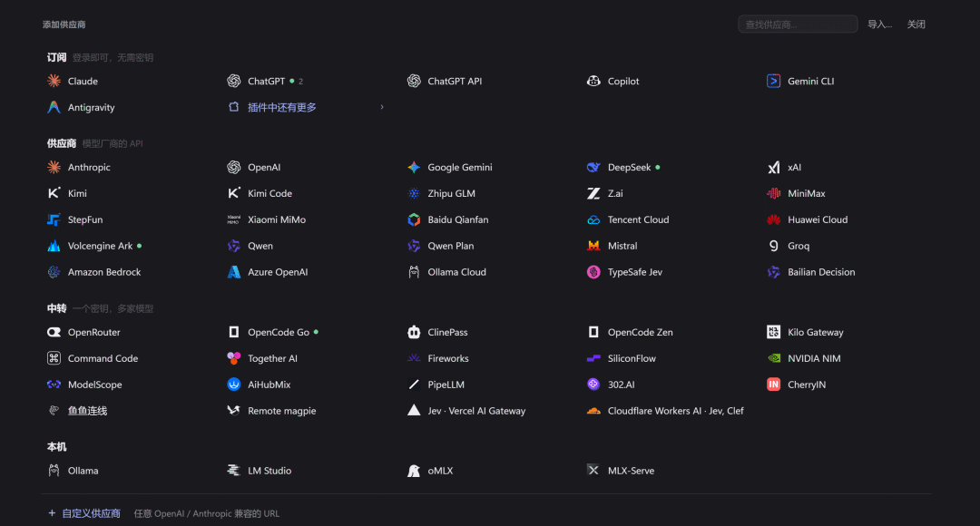Select the SiliconFlow relay label
Viewport: 980px width, 526px height.
[632, 358]
